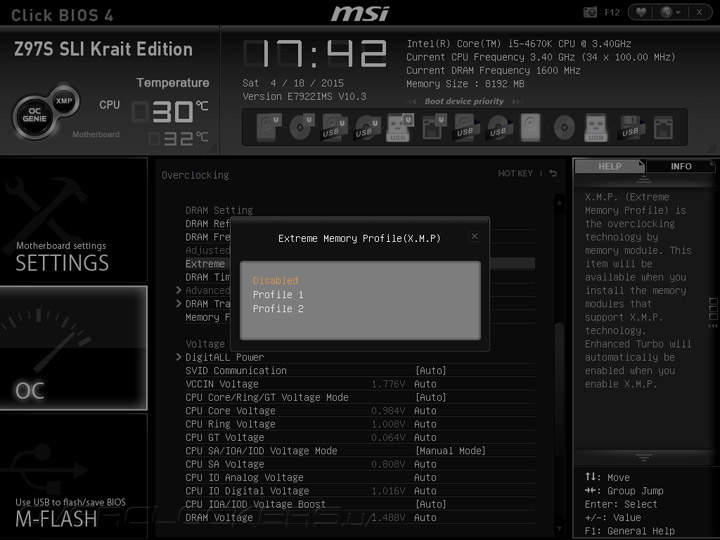The image size is (720, 540).
Task: Select the Memory F... row
Action: [x=208, y=317]
